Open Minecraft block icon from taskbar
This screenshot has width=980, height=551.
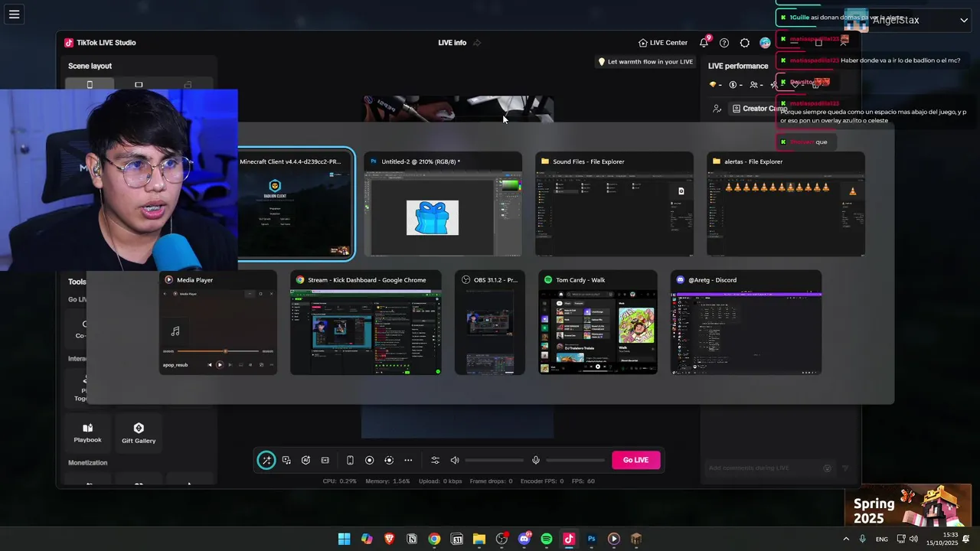point(636,539)
